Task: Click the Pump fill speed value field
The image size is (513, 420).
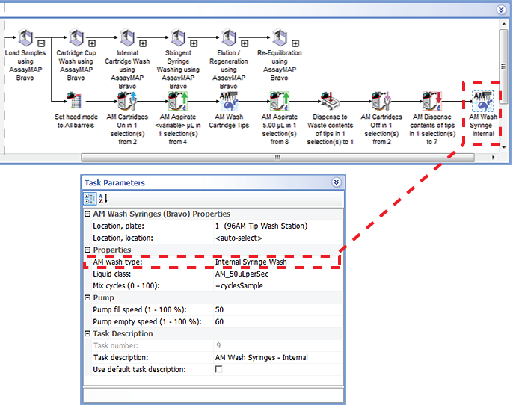Action: pos(277,309)
